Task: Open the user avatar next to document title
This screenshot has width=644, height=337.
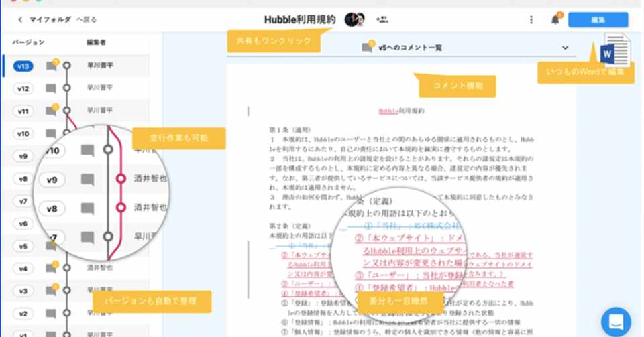Action: pos(354,19)
